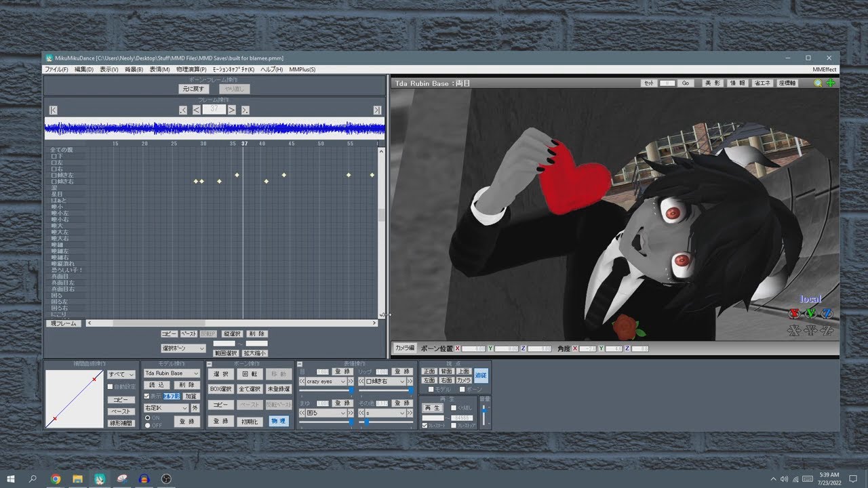
Task: Step forward one frame (> button)
Action: 232,109
